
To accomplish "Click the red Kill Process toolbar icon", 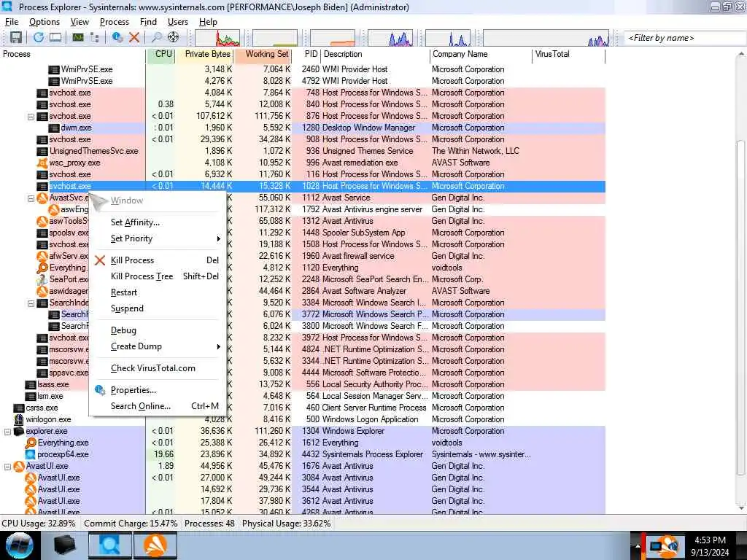I will click(x=134, y=37).
